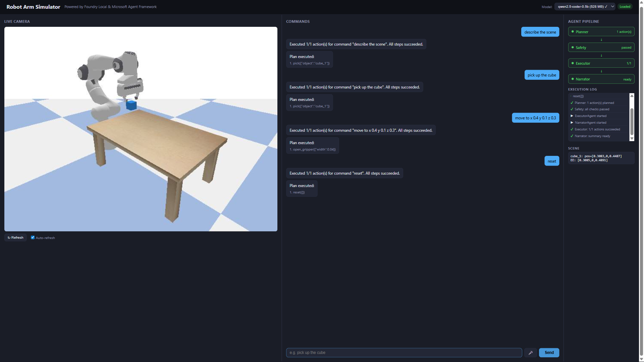Select the Executor pipeline stage
The height and width of the screenshot is (362, 644).
(601, 63)
